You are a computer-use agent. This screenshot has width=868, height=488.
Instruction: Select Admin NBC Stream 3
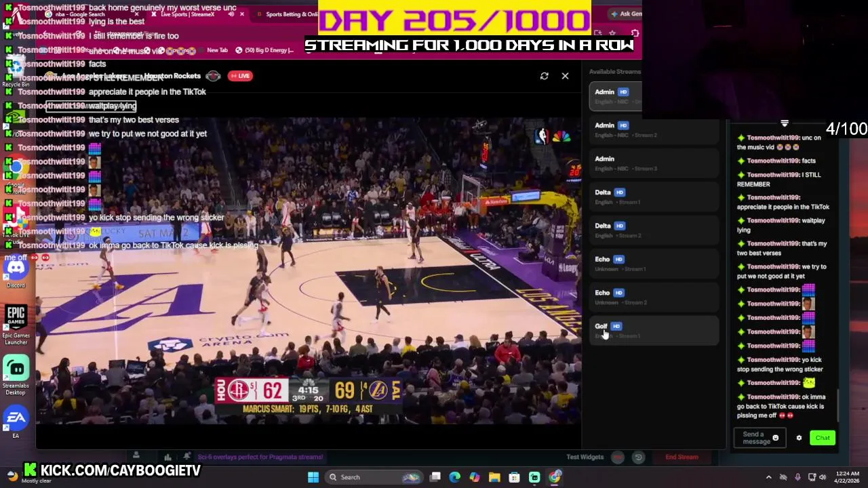coord(654,163)
